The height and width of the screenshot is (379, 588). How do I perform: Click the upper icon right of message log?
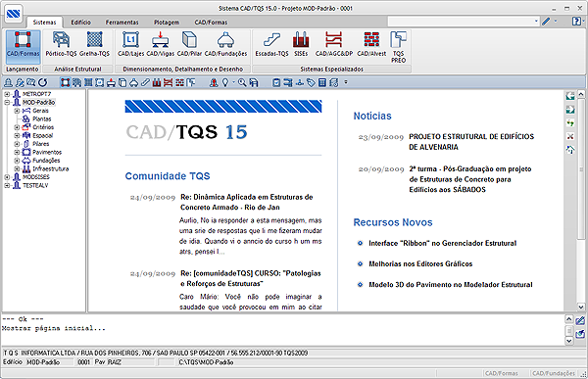pos(580,321)
